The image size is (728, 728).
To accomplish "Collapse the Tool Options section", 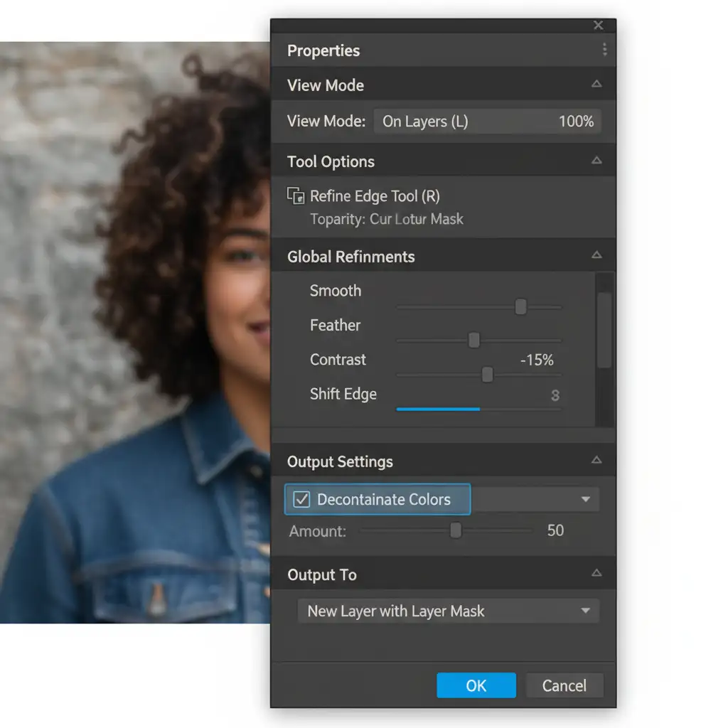I will (x=596, y=161).
